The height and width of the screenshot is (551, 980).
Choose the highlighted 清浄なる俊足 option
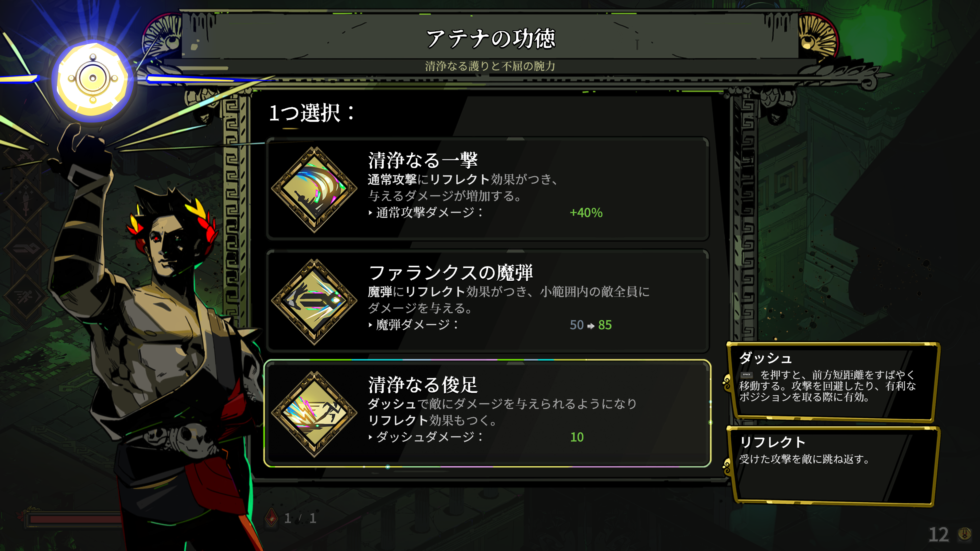point(487,413)
